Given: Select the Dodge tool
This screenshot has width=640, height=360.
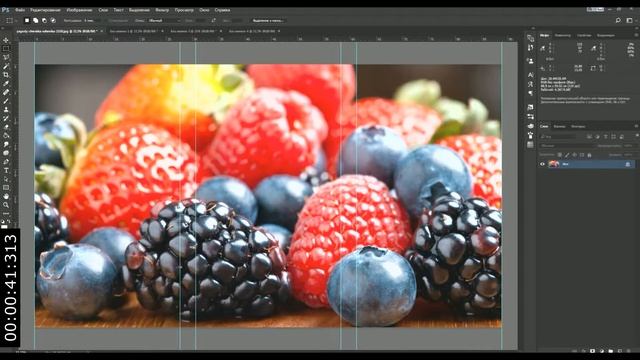Looking at the screenshot, I should [x=6, y=153].
